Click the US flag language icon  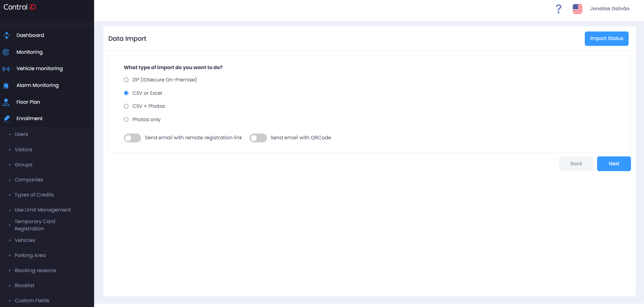[578, 9]
